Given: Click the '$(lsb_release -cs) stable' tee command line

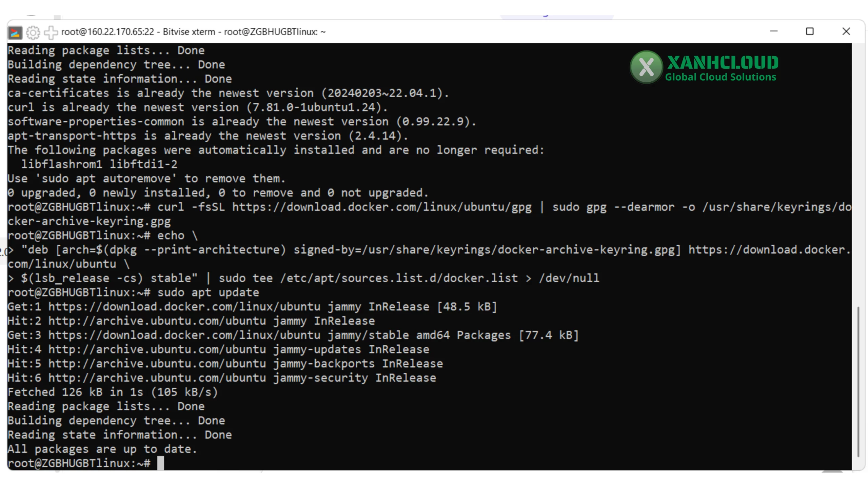Looking at the screenshot, I should tap(303, 278).
